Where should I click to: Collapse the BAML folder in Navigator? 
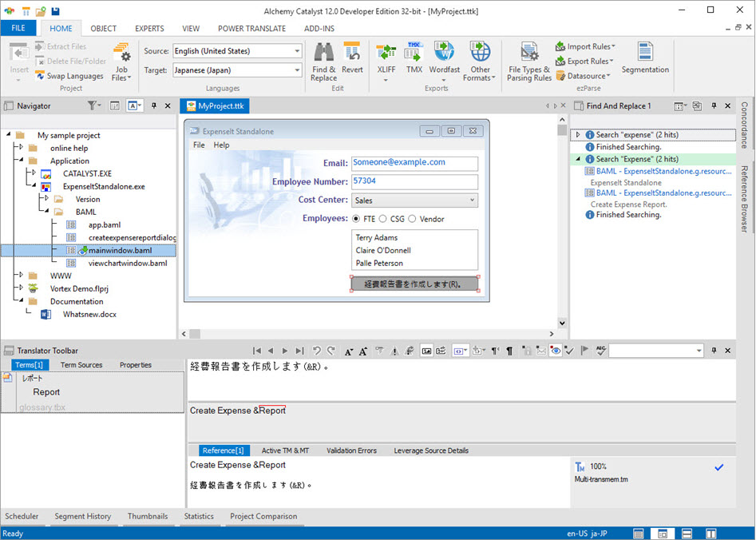click(46, 211)
